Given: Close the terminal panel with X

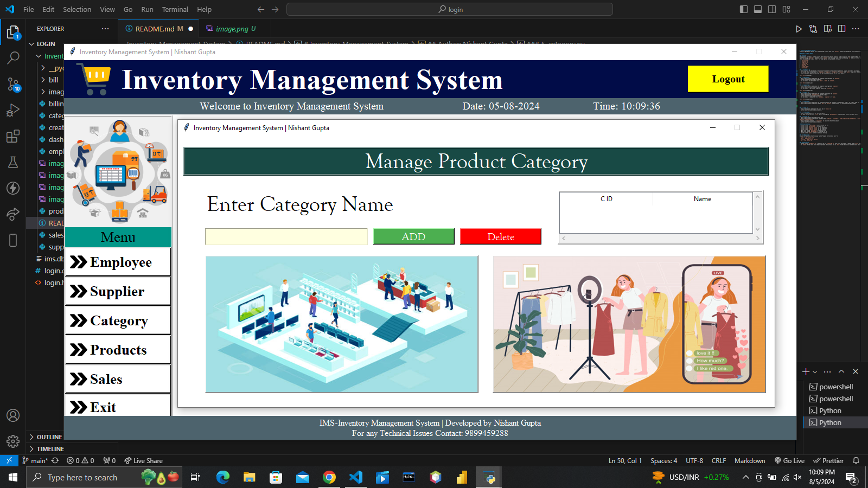Looking at the screenshot, I should click(856, 371).
